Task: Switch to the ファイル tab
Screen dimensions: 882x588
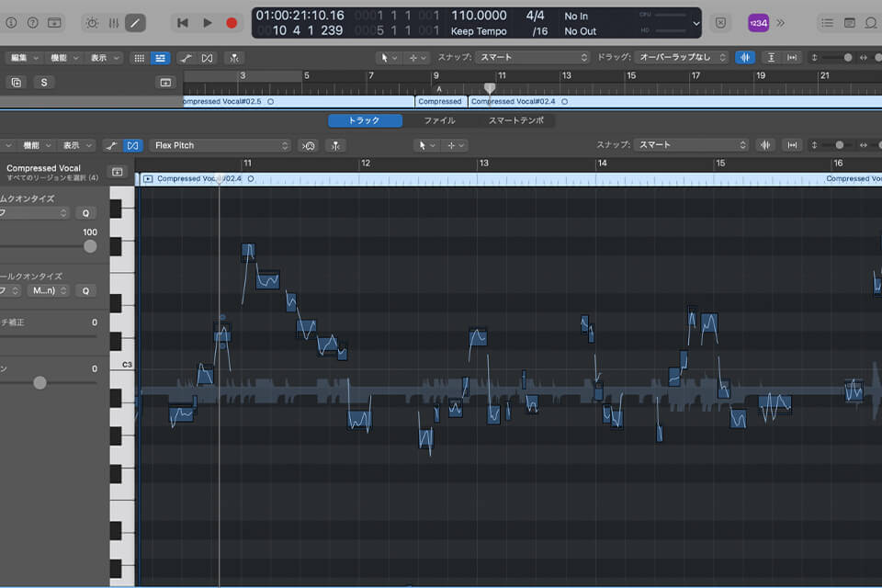Action: coord(439,120)
